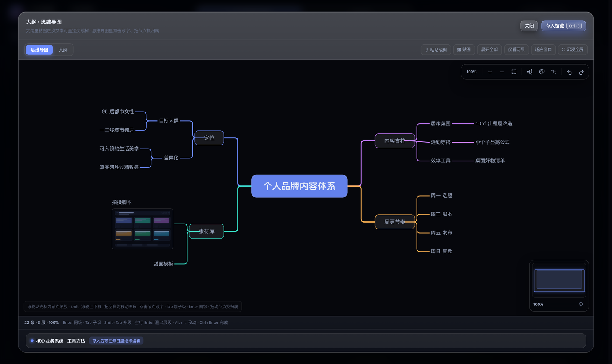The width and height of the screenshot is (612, 364).
Task: Select the 周更节奏 node
Action: (395, 222)
